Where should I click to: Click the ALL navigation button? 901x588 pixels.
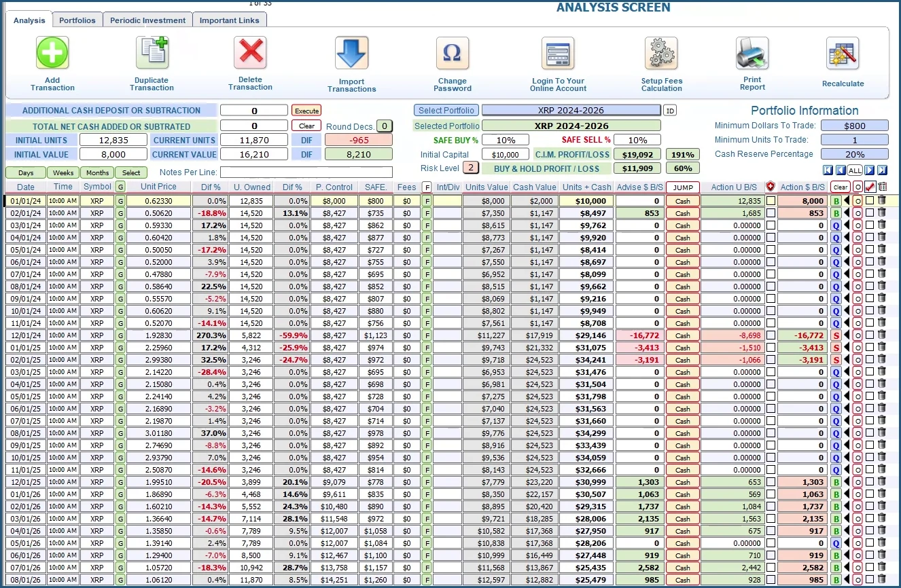(x=855, y=170)
